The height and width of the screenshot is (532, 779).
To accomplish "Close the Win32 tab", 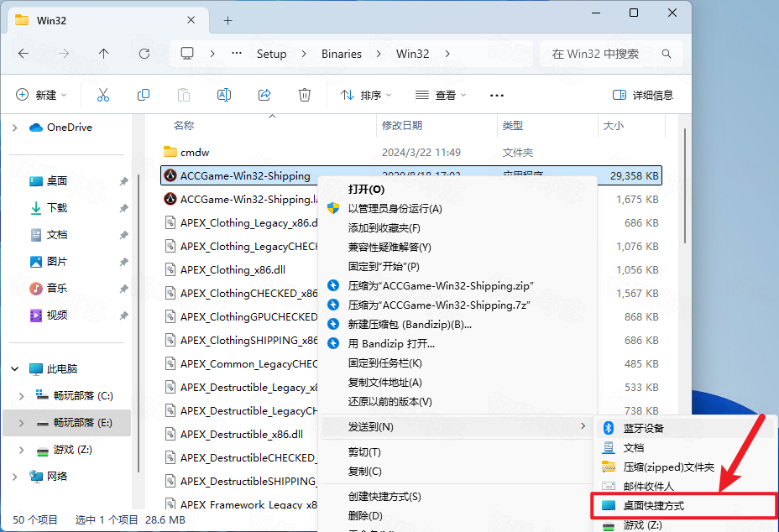I will (x=191, y=20).
